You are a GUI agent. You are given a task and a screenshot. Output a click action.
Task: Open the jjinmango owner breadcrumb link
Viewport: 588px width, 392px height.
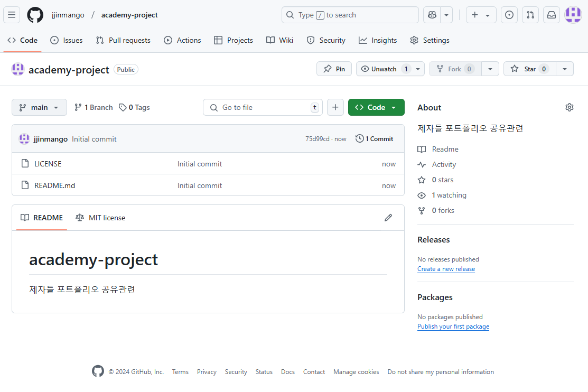(x=68, y=15)
